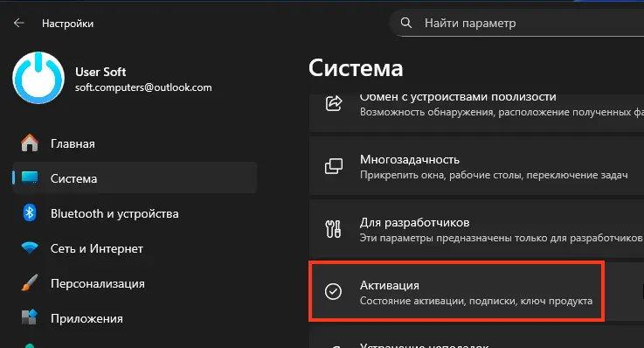644x348 pixels.
Task: Click the Система page heading
Action: [356, 68]
